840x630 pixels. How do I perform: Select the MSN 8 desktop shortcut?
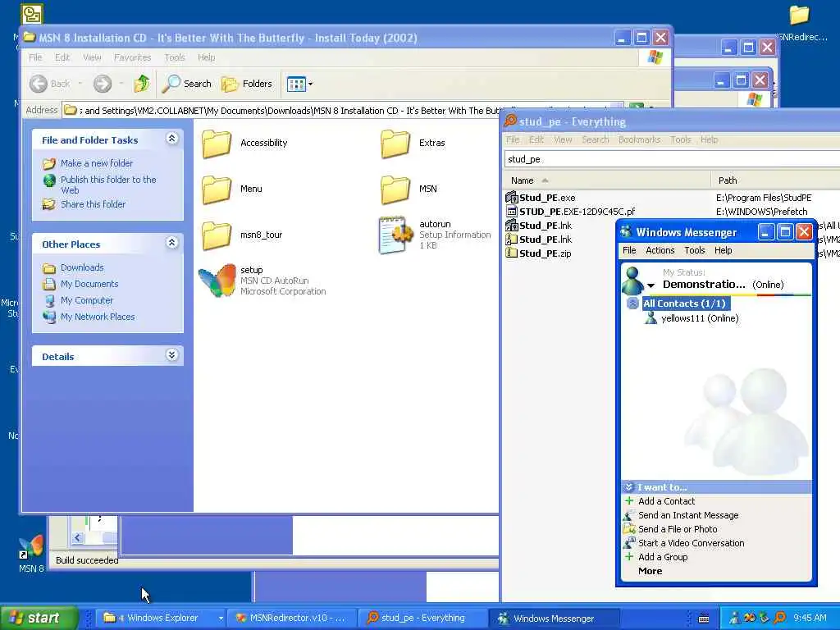(31, 554)
